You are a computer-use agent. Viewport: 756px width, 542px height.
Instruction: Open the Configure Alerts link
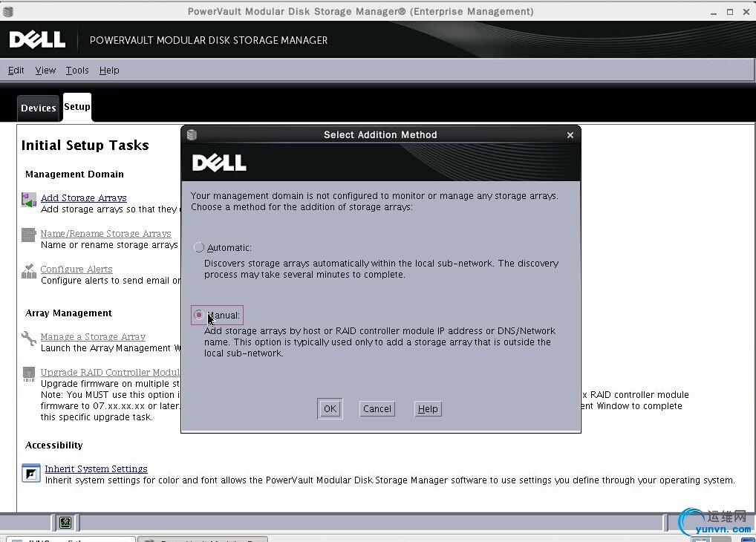point(76,269)
